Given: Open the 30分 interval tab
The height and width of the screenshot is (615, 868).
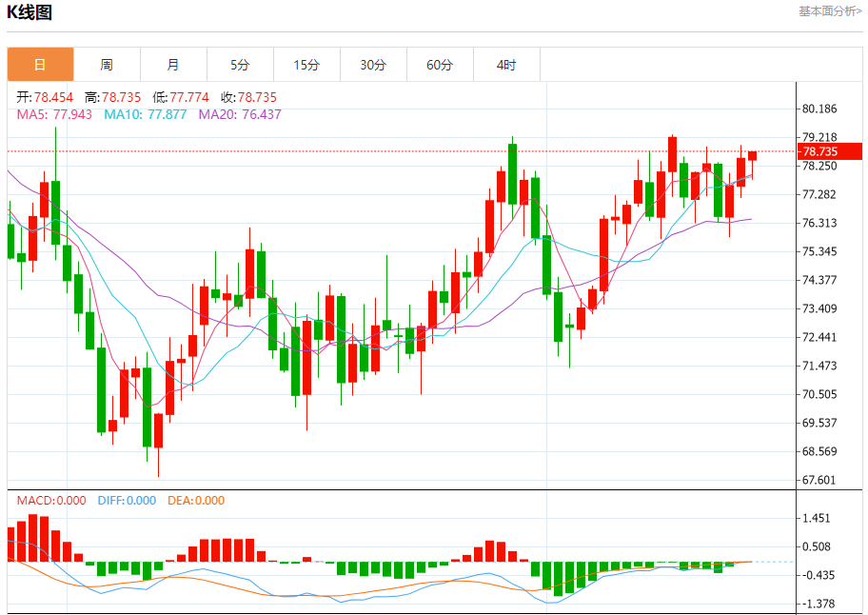Looking at the screenshot, I should tap(373, 65).
